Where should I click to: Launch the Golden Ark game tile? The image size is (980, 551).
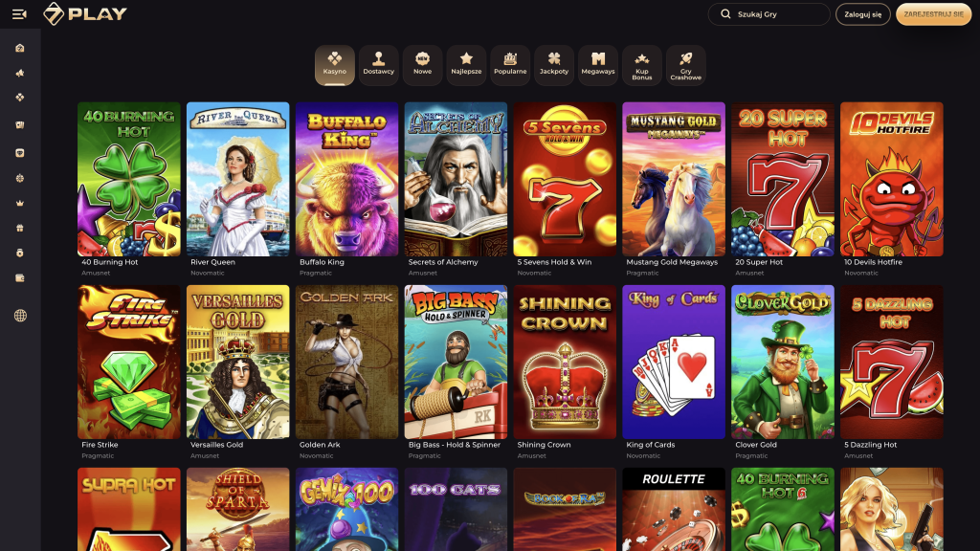pyautogui.click(x=346, y=362)
